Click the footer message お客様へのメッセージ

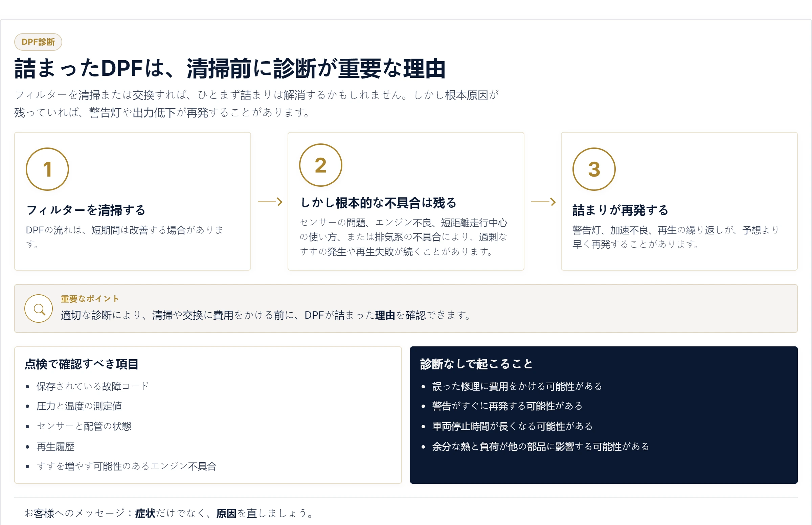(x=170, y=513)
